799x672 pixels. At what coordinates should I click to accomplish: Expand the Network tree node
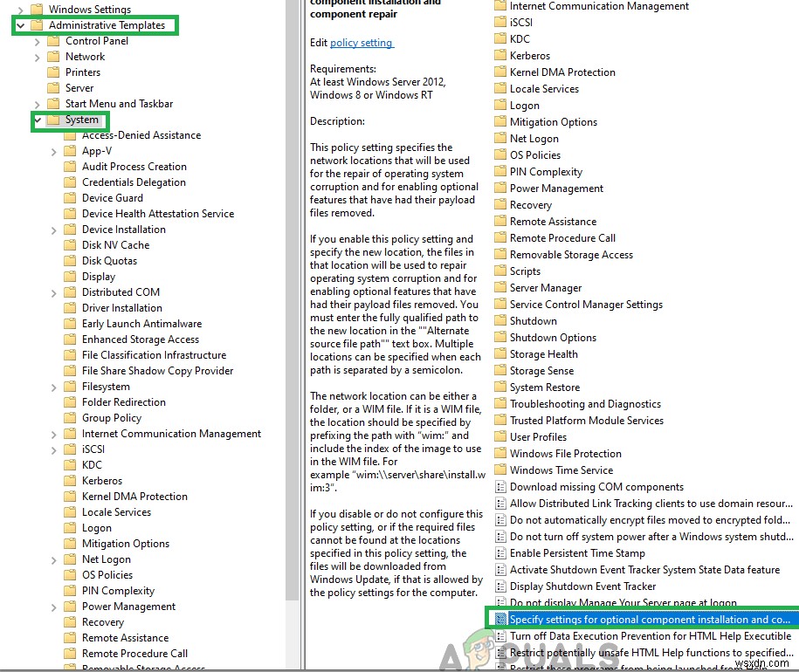pos(37,58)
